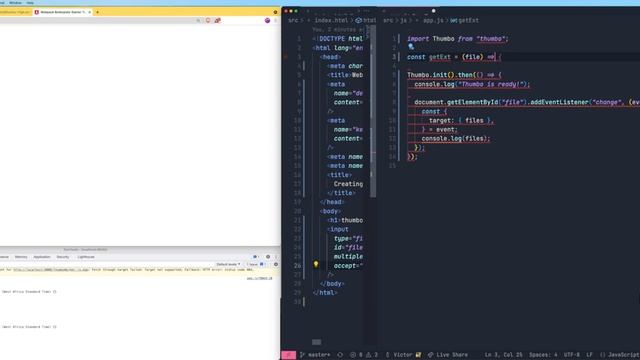Click the source link at console message right
The image size is (640, 360).
(x=259, y=278)
